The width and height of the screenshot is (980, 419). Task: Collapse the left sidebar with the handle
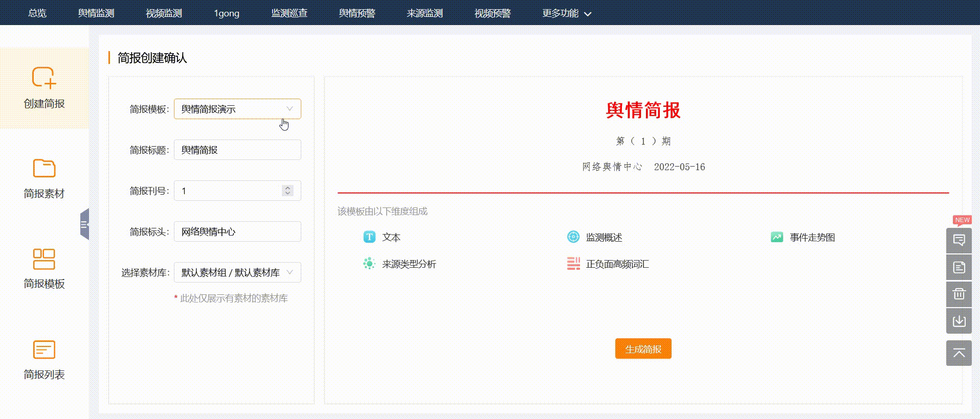click(x=84, y=224)
